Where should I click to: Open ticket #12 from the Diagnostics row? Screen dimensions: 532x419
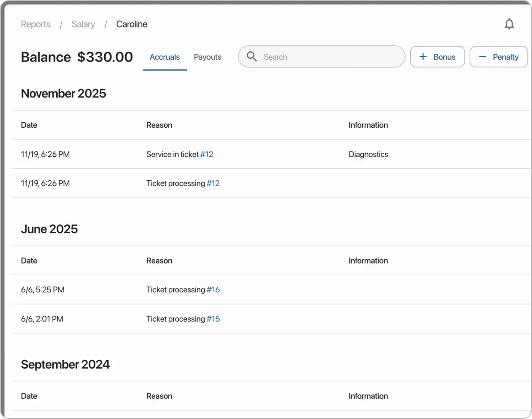(207, 154)
